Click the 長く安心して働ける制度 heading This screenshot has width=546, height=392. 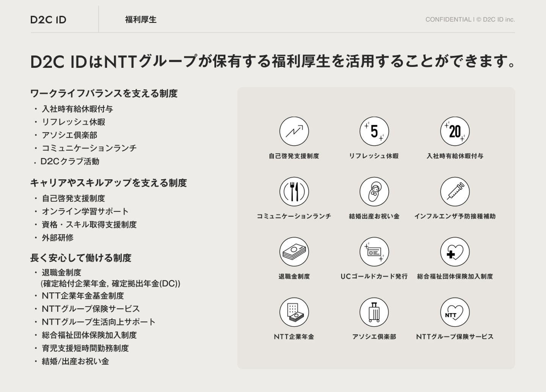(x=81, y=258)
